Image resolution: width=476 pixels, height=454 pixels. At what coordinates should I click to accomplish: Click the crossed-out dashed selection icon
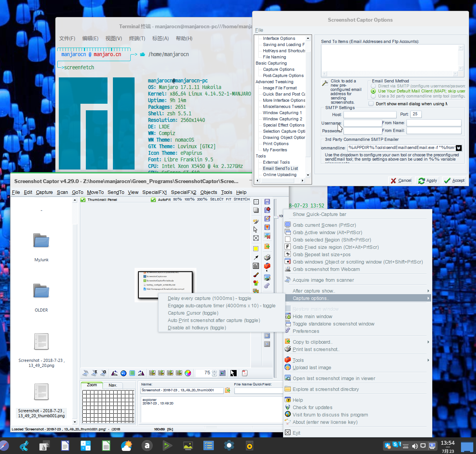(256, 238)
